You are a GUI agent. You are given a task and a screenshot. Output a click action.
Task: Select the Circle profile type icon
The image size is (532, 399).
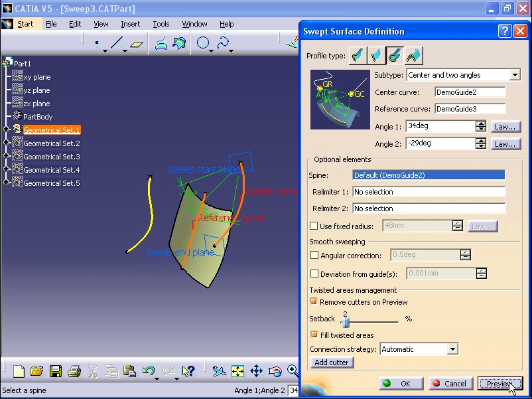(x=395, y=55)
